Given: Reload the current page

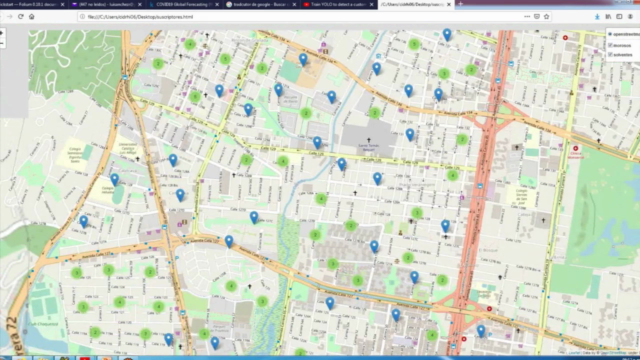Looking at the screenshot, I should pyautogui.click(x=20, y=17).
